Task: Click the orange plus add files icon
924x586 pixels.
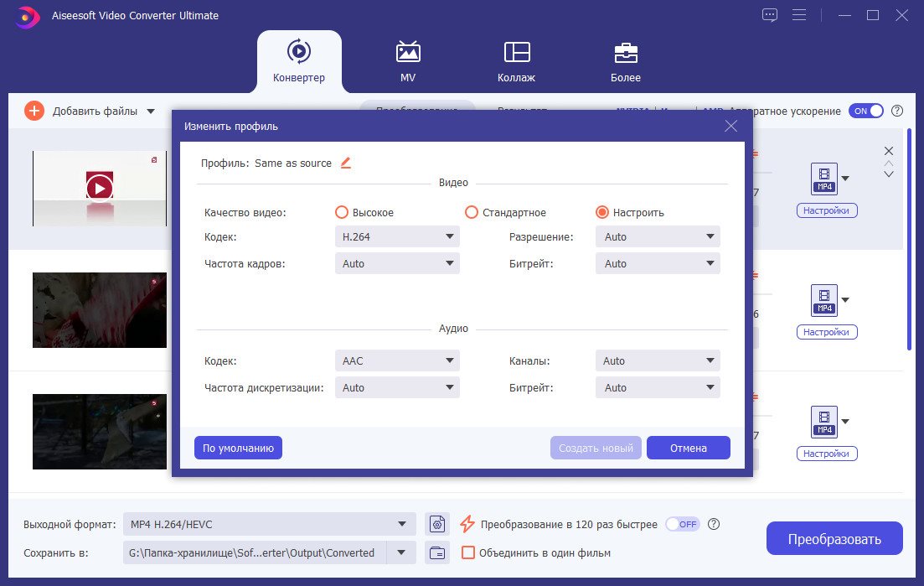Action: 34,111
